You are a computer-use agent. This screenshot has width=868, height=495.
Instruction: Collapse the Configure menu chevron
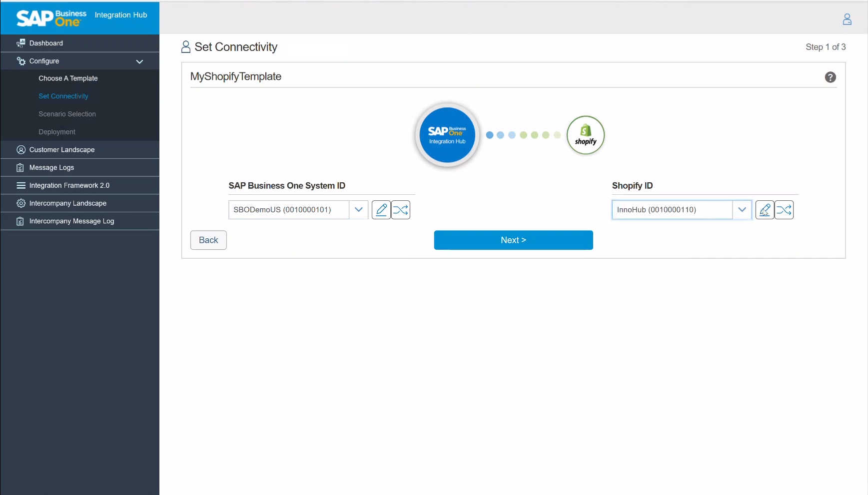pyautogui.click(x=139, y=61)
